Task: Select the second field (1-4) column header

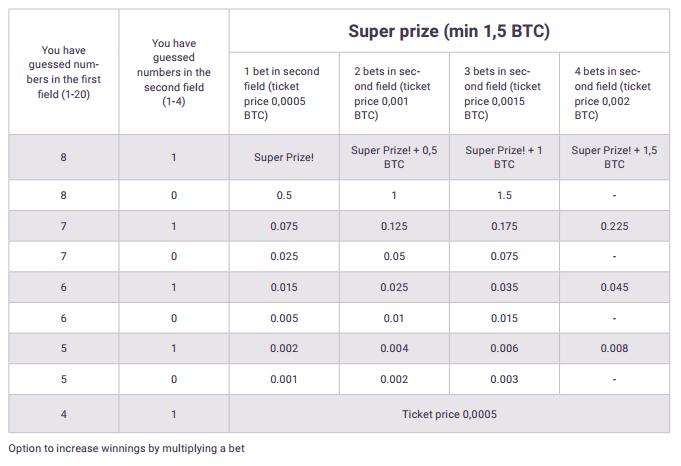Action: pyautogui.click(x=173, y=72)
